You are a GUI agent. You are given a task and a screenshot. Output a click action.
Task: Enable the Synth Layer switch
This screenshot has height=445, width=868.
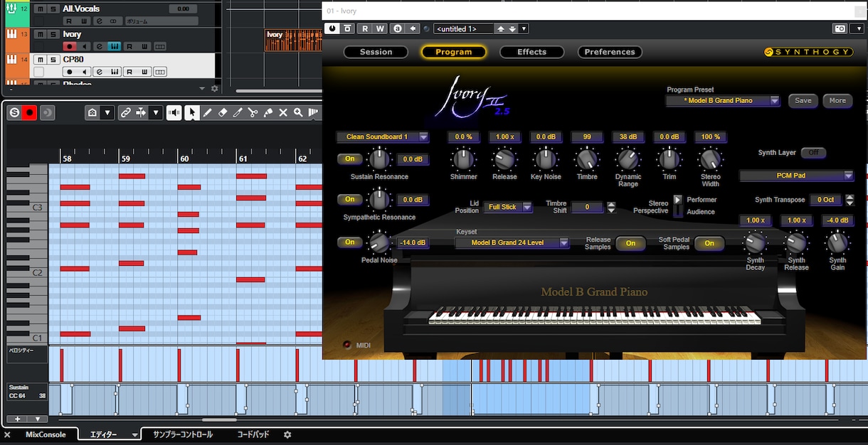[x=813, y=153]
